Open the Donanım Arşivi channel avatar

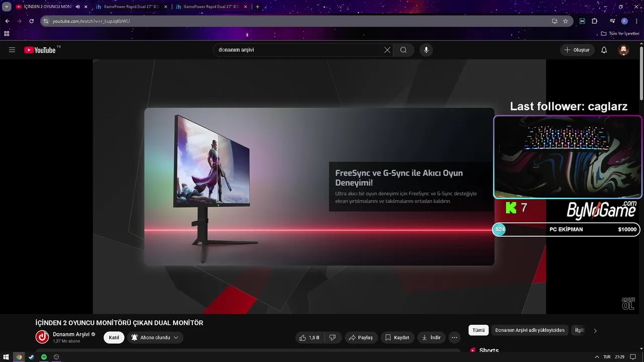(42, 337)
